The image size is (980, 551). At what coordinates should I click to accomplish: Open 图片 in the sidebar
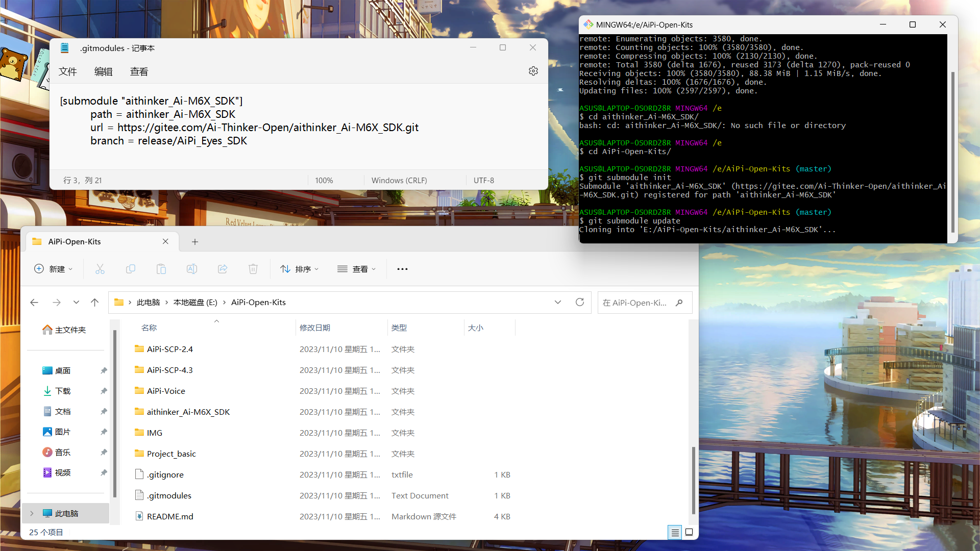point(57,432)
